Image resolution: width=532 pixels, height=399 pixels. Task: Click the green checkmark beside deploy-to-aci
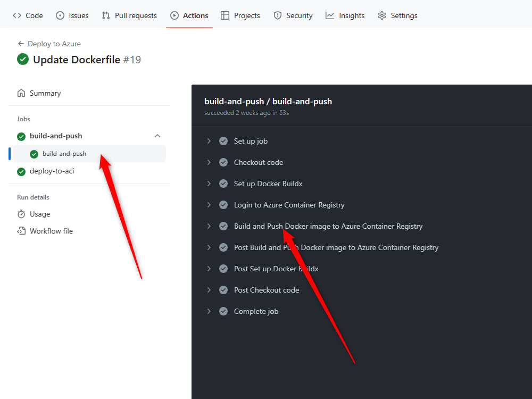tap(21, 171)
